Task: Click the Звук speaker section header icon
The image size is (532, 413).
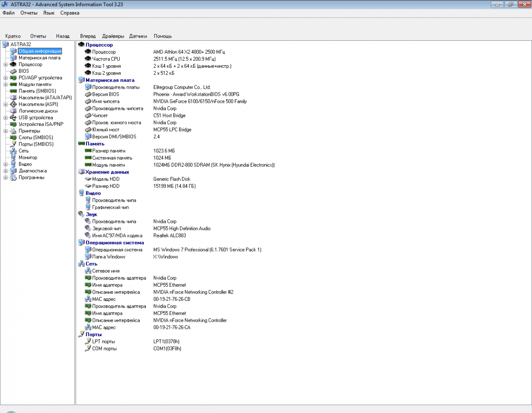Action: point(81,214)
